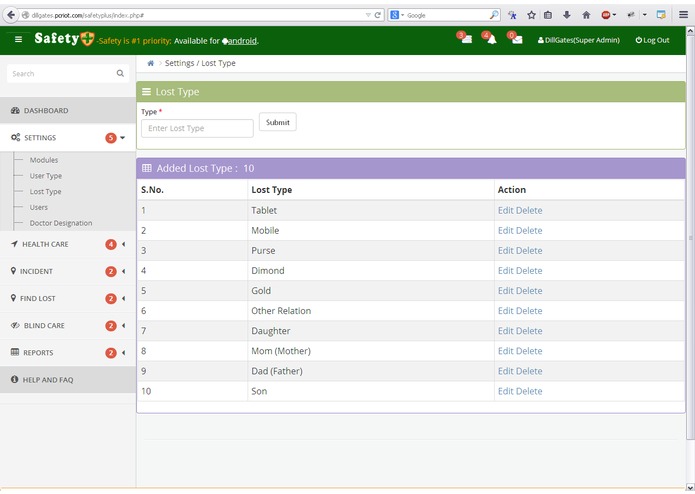Click the home icon in the breadcrumb
This screenshot has height=494, width=695.
151,63
